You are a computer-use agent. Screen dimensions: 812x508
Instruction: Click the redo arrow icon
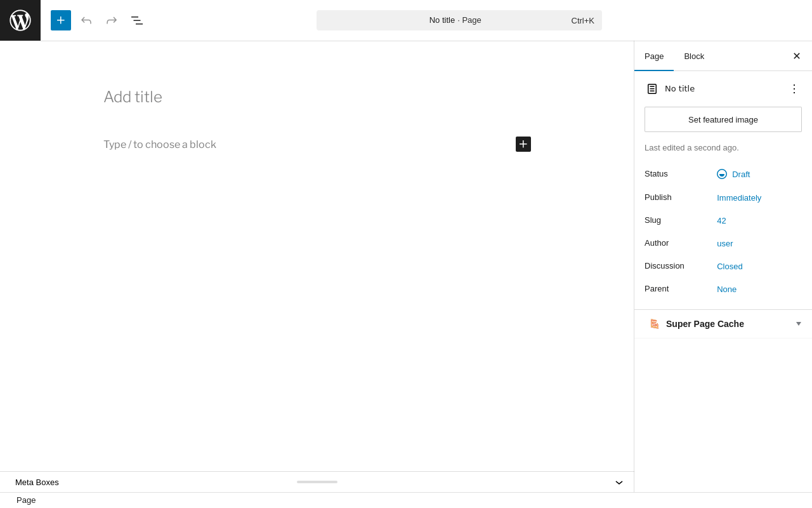[112, 20]
